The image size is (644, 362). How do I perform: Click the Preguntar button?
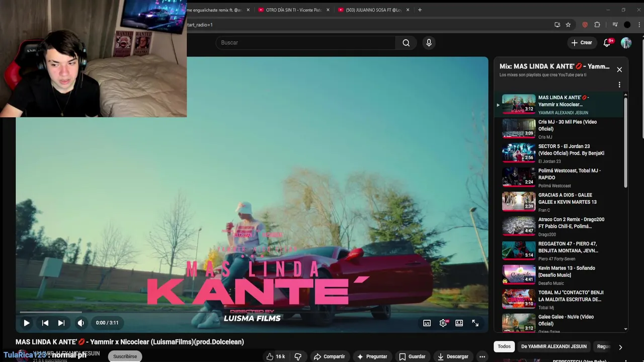tap(372, 356)
